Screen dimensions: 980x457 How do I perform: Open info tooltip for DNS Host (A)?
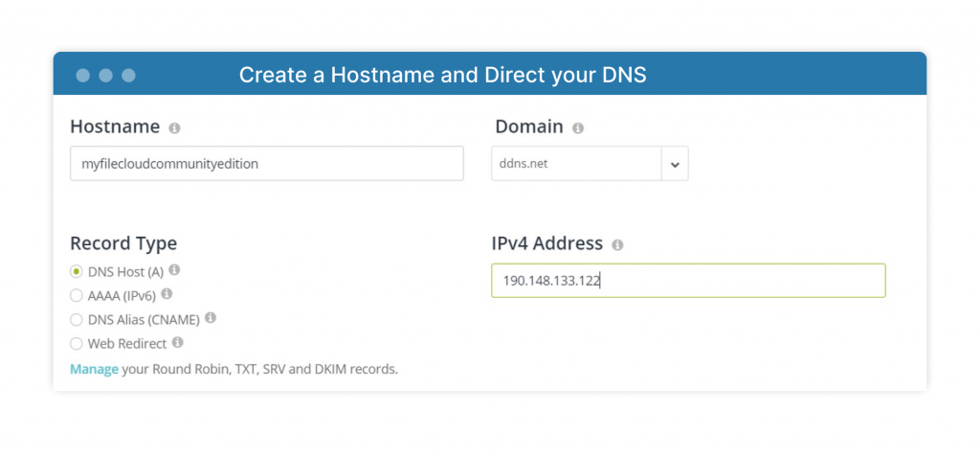coord(174,270)
